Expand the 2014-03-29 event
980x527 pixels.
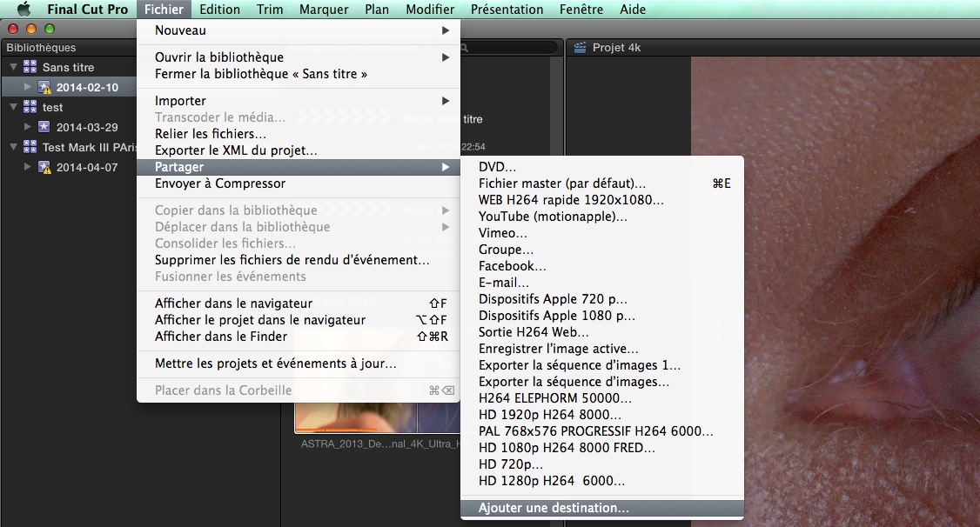28,127
